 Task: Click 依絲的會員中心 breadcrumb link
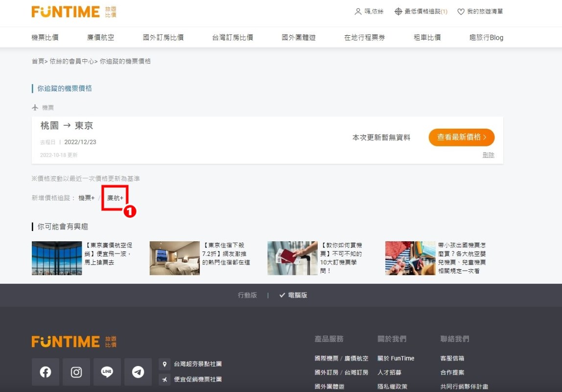point(71,61)
